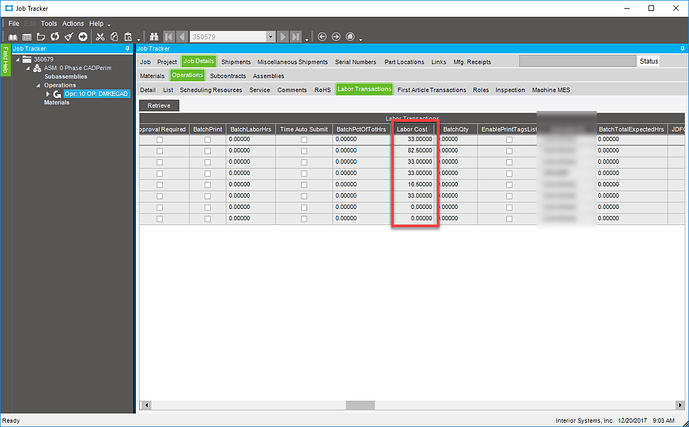Go to the last record arrow
The height and width of the screenshot is (427, 689).
tap(296, 37)
